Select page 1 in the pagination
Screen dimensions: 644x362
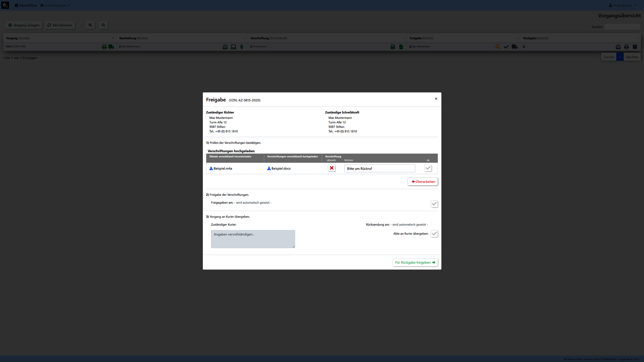[x=620, y=57]
